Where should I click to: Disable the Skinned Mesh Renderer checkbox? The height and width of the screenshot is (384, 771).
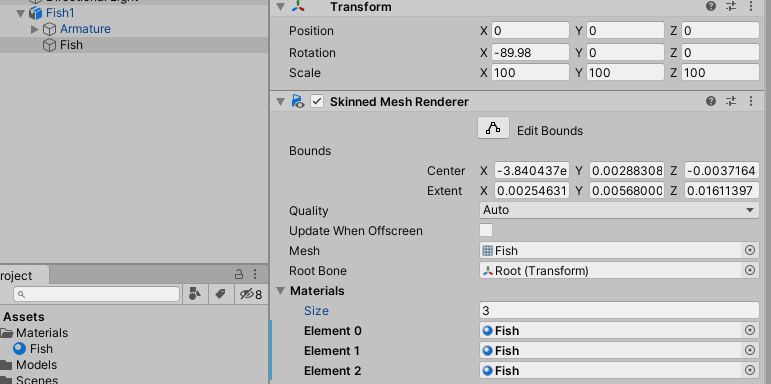[317, 101]
